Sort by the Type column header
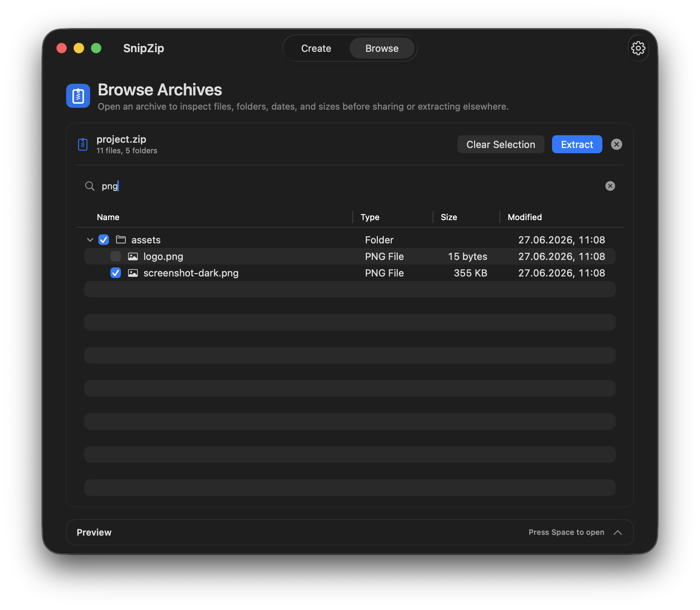Screen dimensions: 700x610 click(370, 217)
